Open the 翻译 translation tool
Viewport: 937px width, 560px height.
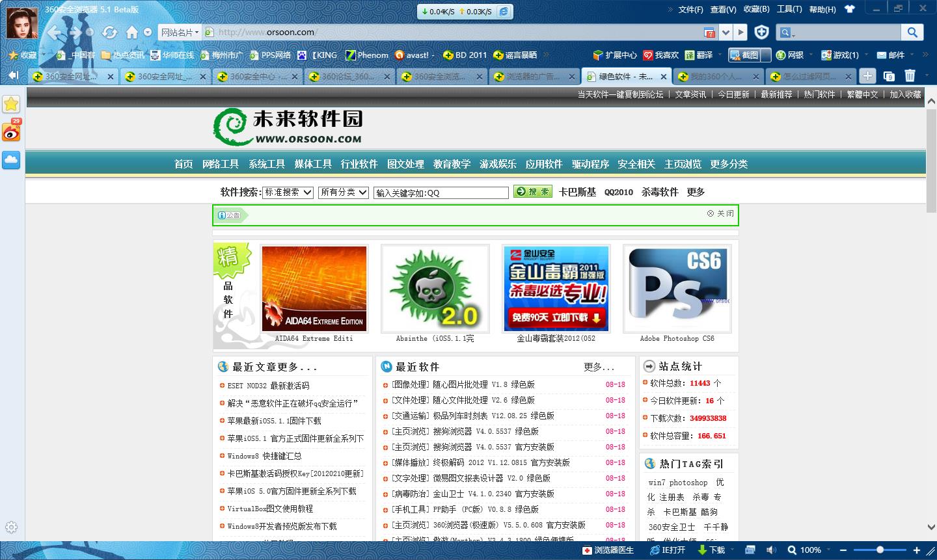coord(702,55)
